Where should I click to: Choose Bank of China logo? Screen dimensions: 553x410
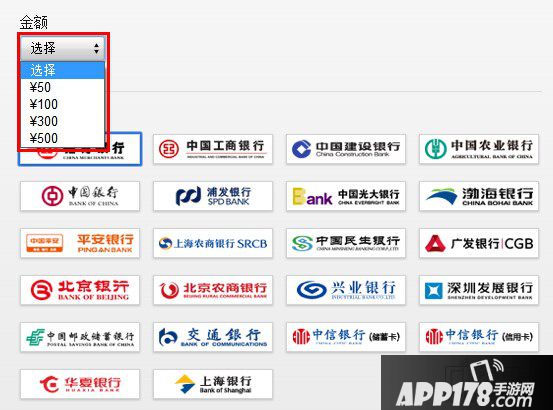click(x=80, y=196)
